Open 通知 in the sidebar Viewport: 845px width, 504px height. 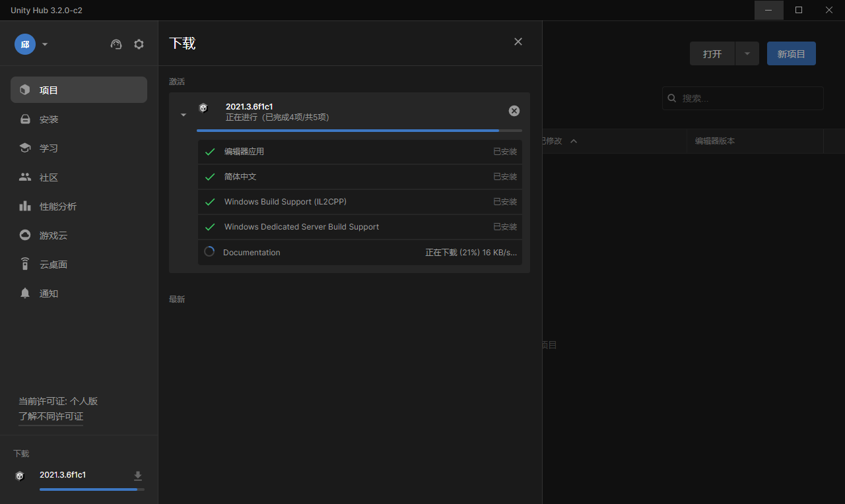[x=79, y=294]
